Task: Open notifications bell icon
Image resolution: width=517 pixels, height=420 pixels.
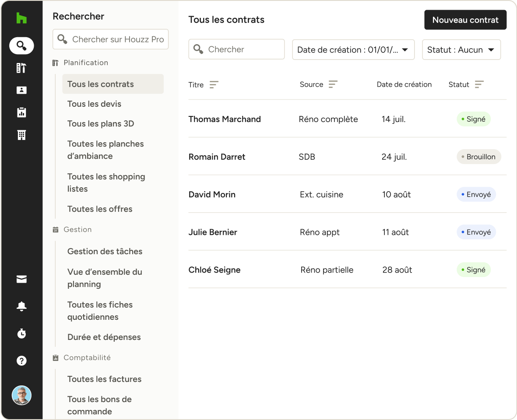Action: pyautogui.click(x=21, y=307)
